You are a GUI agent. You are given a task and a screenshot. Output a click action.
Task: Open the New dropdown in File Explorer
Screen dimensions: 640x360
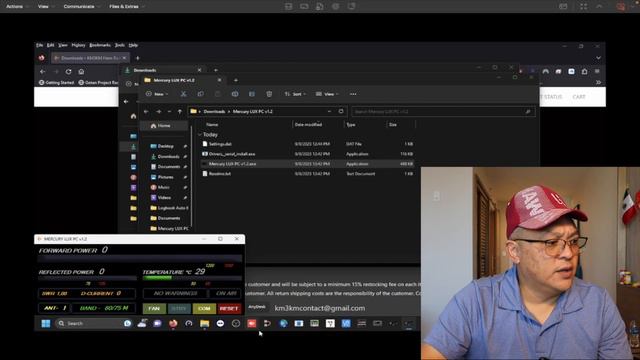click(157, 94)
